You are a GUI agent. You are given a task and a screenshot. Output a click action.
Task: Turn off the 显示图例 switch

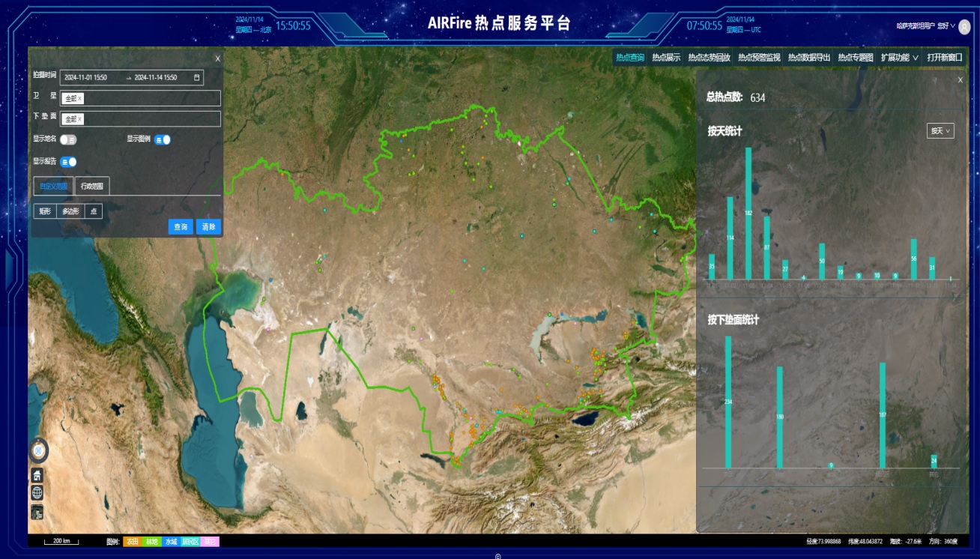[163, 139]
